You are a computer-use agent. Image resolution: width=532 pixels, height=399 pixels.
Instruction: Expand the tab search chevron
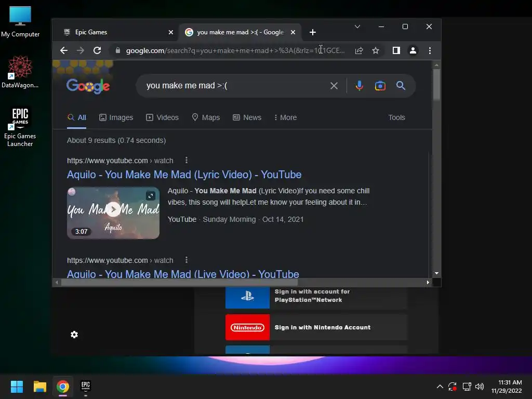(357, 26)
